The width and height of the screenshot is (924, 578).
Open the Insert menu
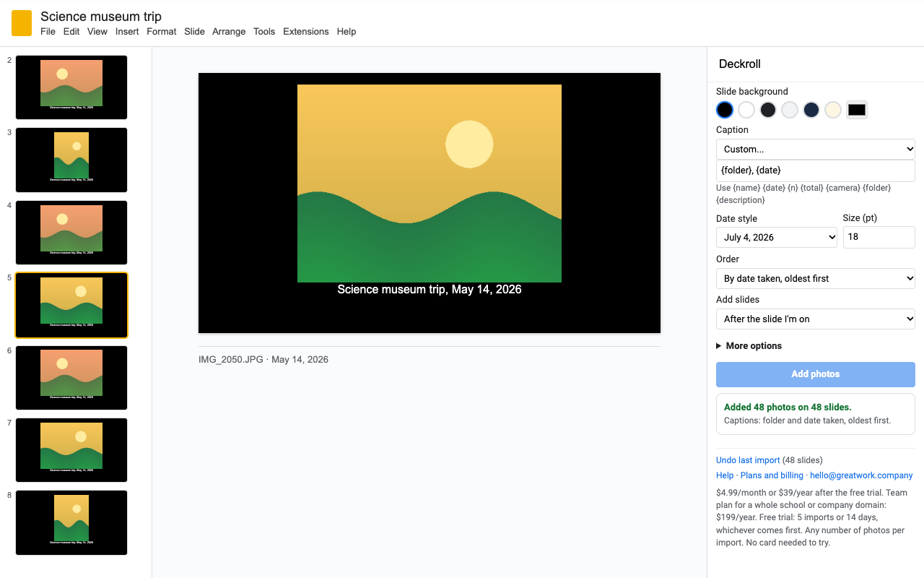pos(127,32)
